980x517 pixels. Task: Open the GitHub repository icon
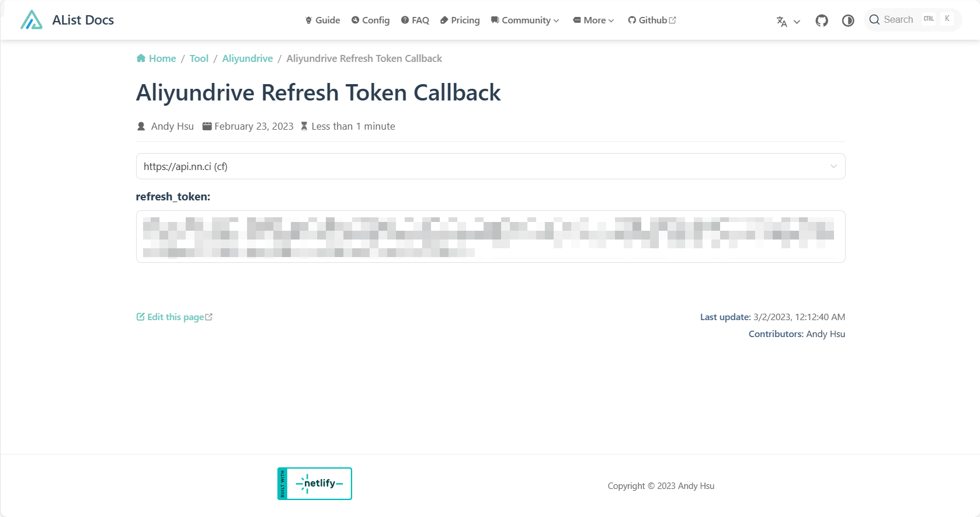click(822, 21)
